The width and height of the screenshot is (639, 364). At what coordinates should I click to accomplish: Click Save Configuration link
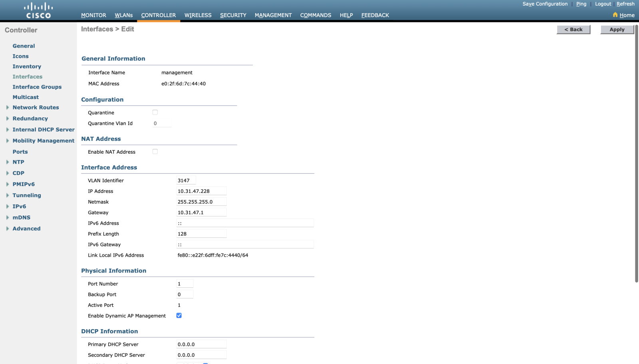[x=545, y=4]
